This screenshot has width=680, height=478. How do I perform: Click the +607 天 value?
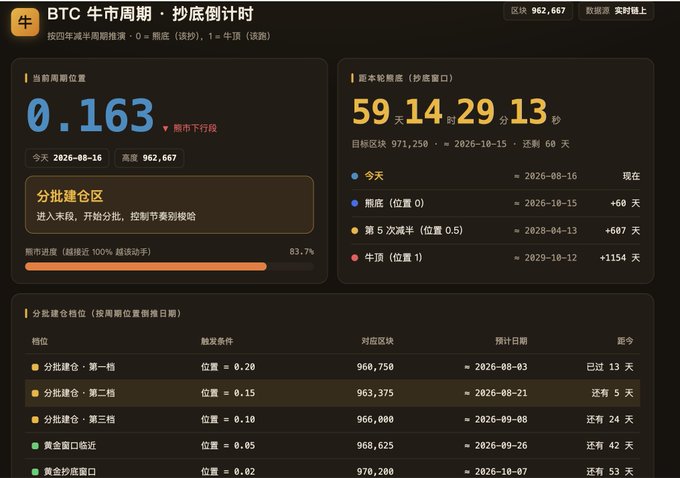pyautogui.click(x=622, y=231)
